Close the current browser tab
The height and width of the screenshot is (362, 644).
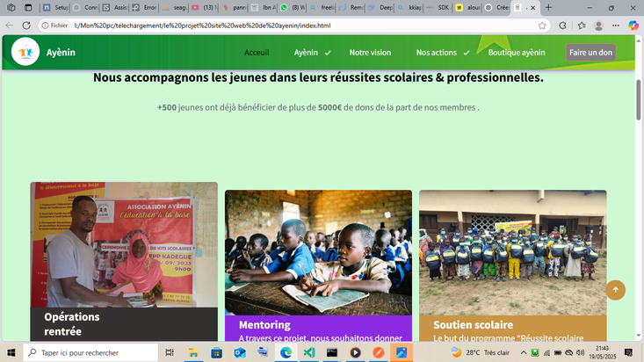(532, 7)
